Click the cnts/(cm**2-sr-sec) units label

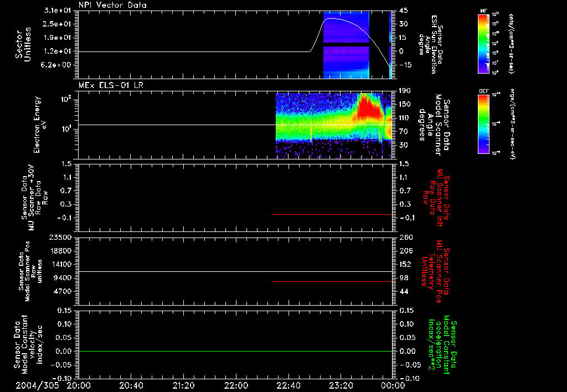(x=511, y=44)
